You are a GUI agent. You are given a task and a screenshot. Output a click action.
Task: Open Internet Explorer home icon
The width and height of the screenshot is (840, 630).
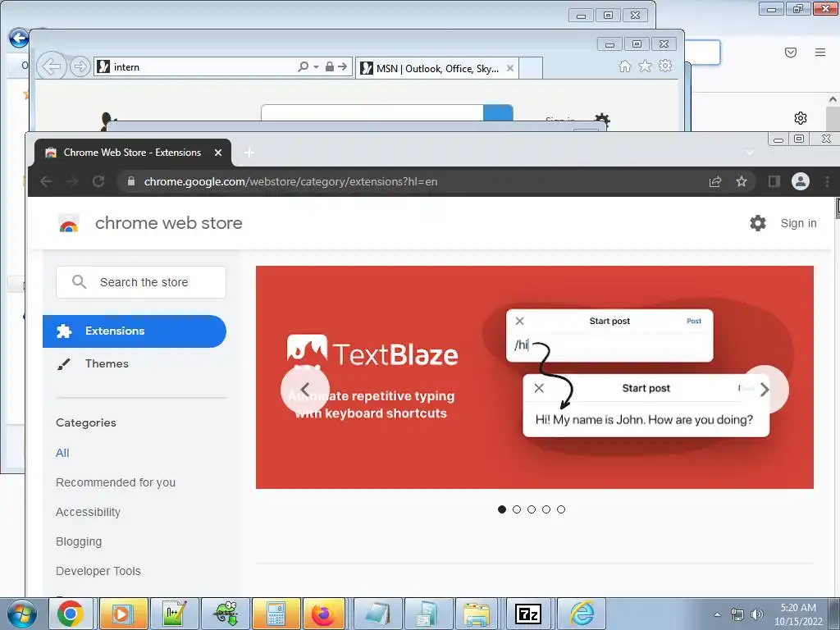624,66
